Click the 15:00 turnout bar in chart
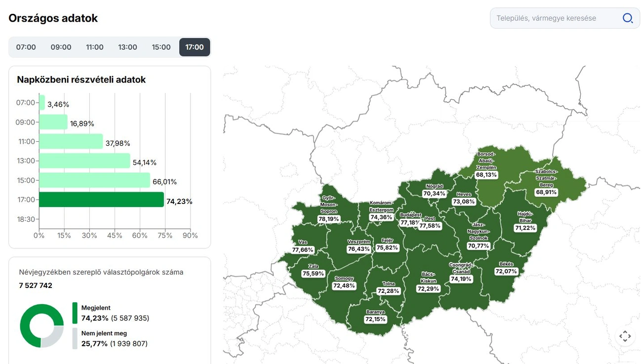Viewport: 642px width, 364px height. [x=94, y=180]
